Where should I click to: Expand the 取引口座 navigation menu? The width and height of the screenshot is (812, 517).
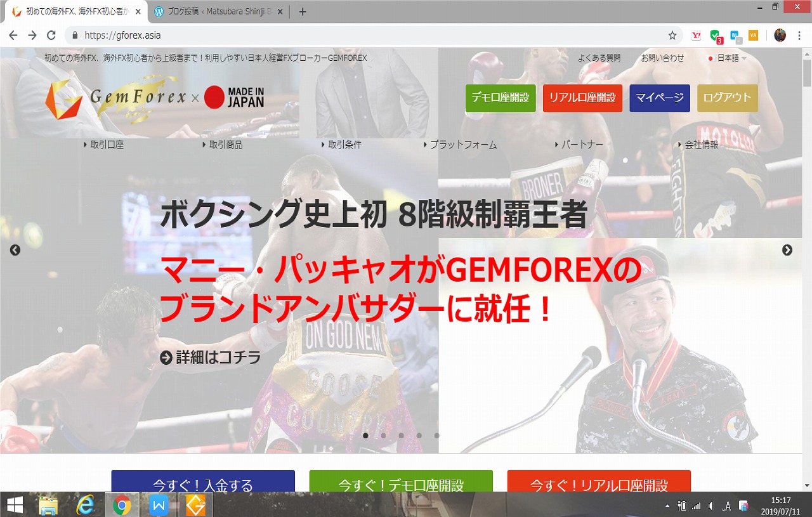(x=106, y=145)
